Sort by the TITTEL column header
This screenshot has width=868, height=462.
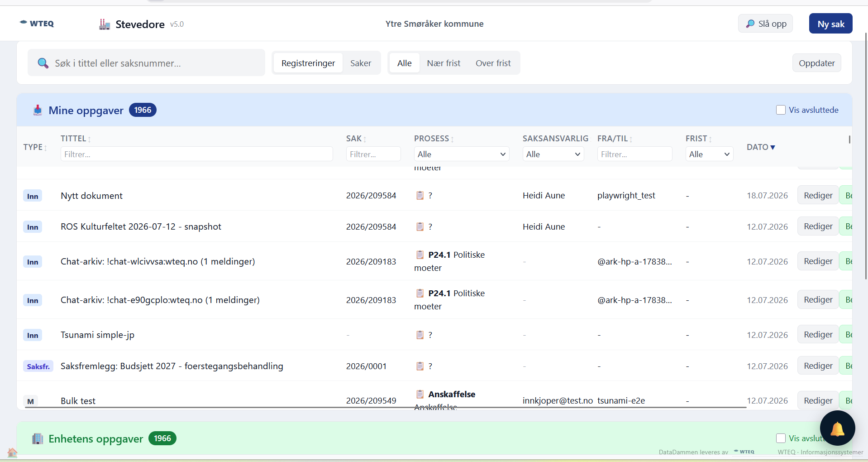point(76,139)
